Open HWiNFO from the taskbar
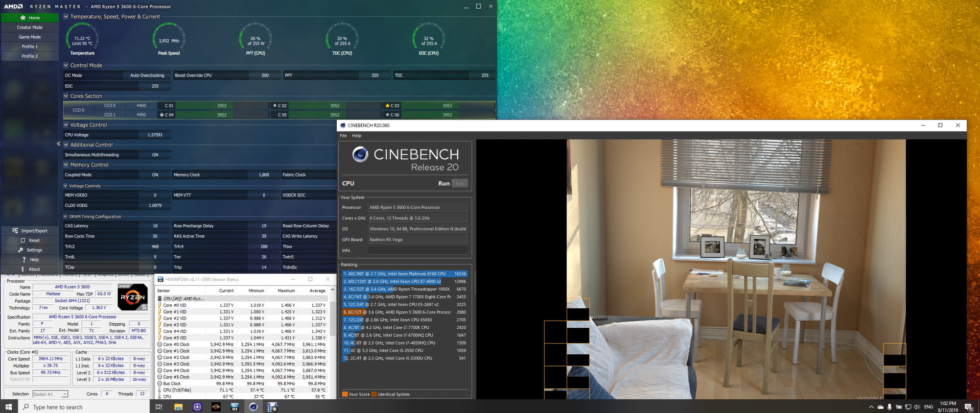Image resolution: width=980 pixels, height=413 pixels. point(235,407)
